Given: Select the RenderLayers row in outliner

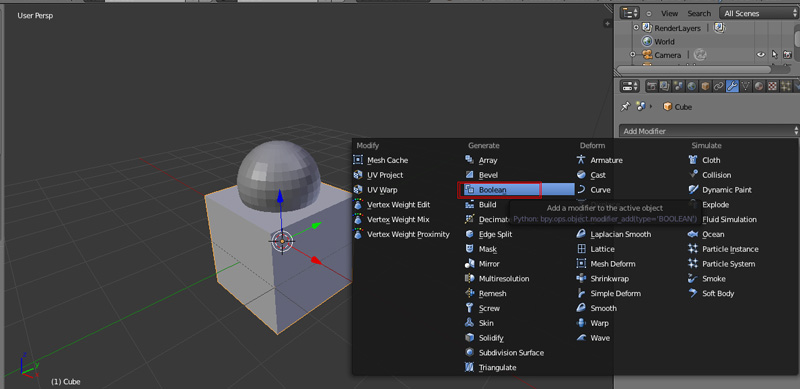Looking at the screenshot, I should click(x=678, y=28).
